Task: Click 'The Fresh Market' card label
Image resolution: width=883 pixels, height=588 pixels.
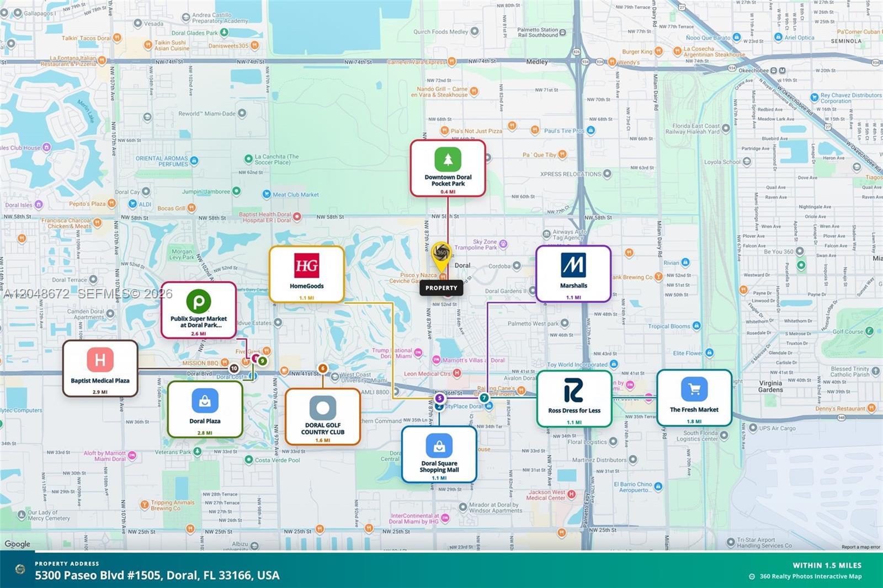Action: [694, 410]
